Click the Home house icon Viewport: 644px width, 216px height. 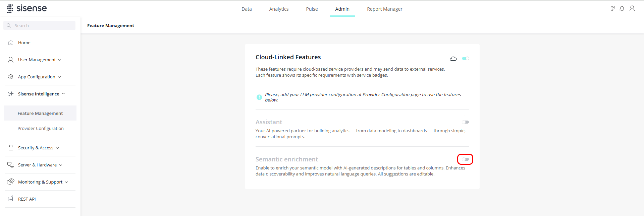pos(11,43)
